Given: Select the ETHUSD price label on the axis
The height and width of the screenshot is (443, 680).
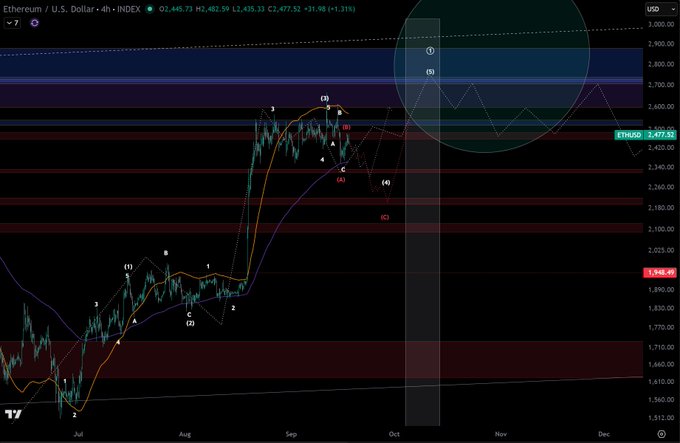Looking at the screenshot, I should [629, 135].
